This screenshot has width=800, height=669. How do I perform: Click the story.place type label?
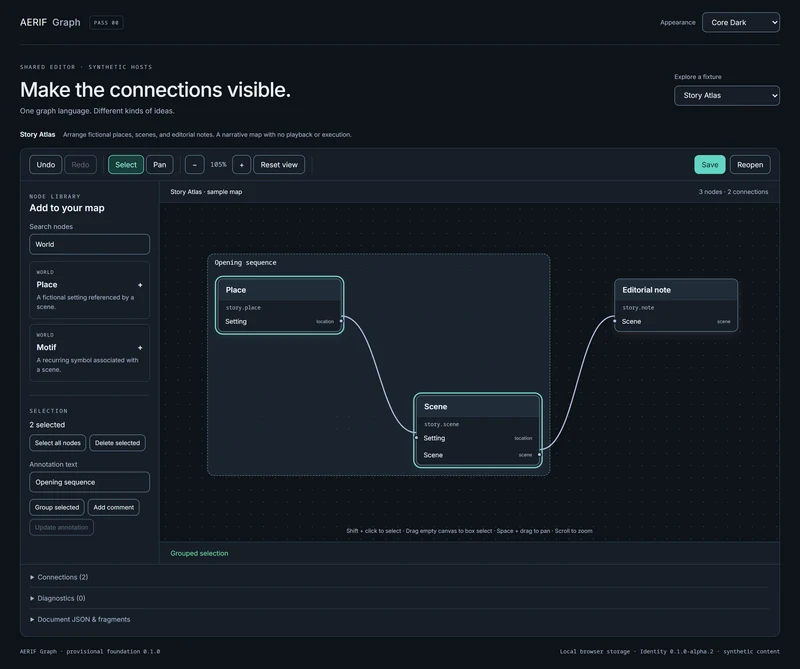243,308
